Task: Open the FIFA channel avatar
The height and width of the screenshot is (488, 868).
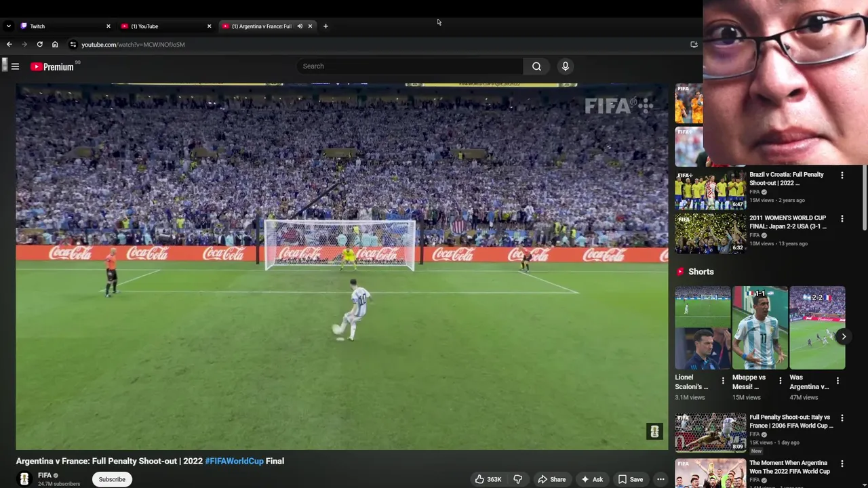Action: [24, 479]
